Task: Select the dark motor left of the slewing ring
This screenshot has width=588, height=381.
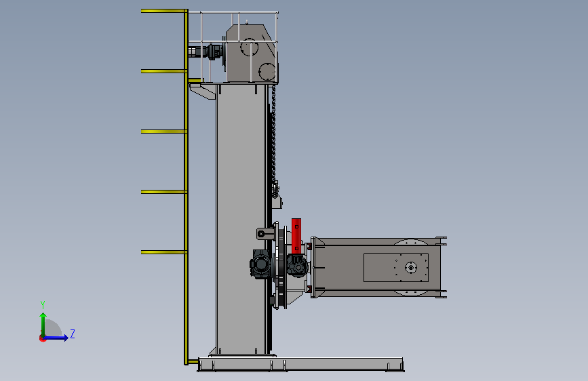Action: 260,264
